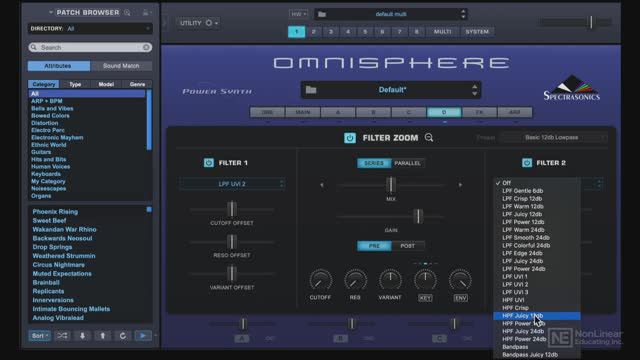The height and width of the screenshot is (360, 640).
Task: Switch to the FX tab
Action: (479, 112)
